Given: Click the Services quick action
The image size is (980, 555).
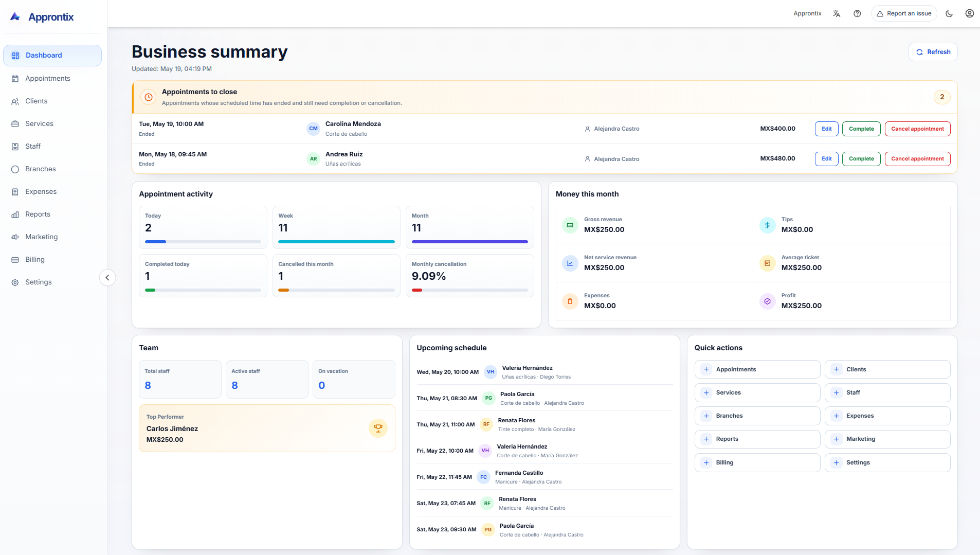Looking at the screenshot, I should [757, 393].
